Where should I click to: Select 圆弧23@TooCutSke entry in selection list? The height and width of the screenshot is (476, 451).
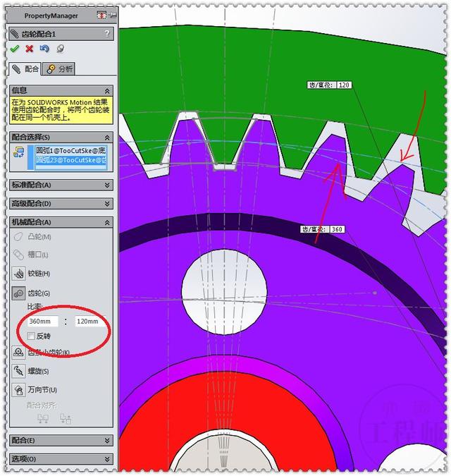pyautogui.click(x=71, y=159)
